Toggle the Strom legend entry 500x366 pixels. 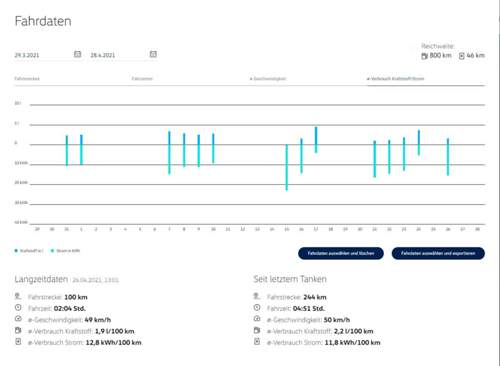click(65, 251)
